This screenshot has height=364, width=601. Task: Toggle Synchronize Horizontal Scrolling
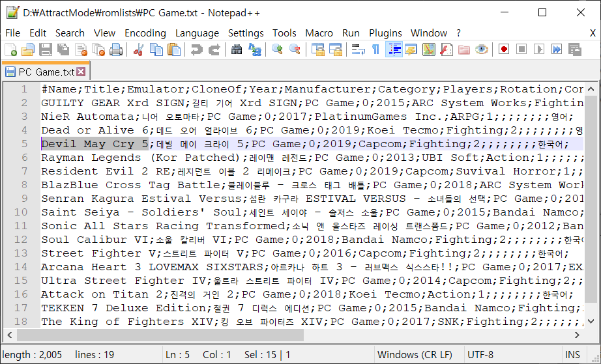click(336, 49)
